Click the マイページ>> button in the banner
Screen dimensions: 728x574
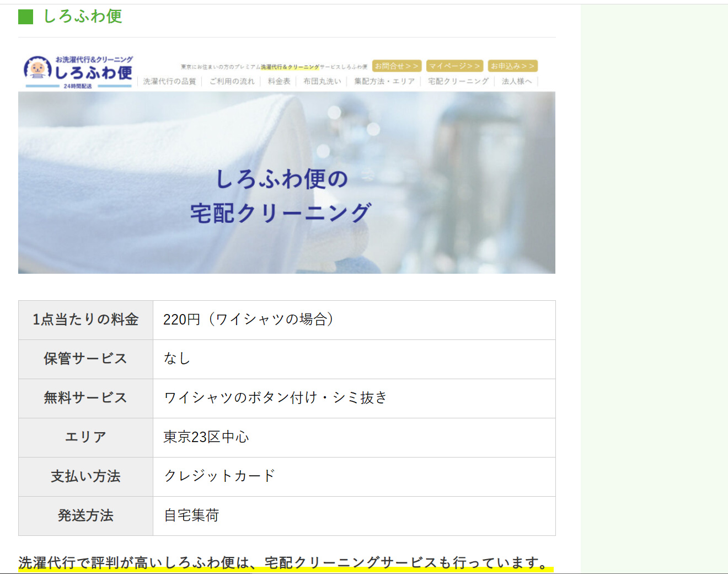point(455,66)
